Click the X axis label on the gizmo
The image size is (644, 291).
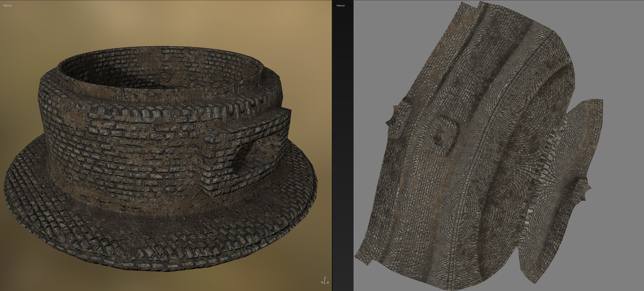[322, 283]
